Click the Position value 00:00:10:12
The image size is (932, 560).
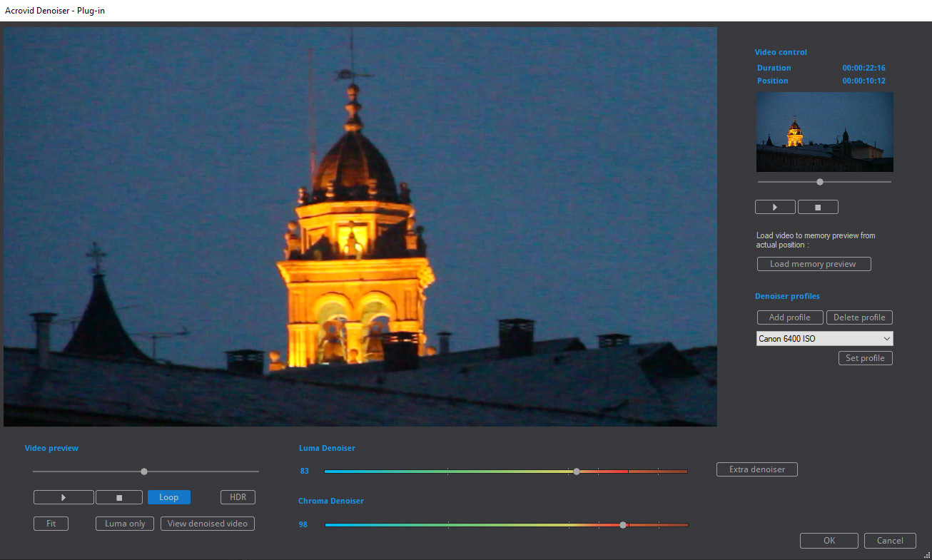[x=864, y=81]
